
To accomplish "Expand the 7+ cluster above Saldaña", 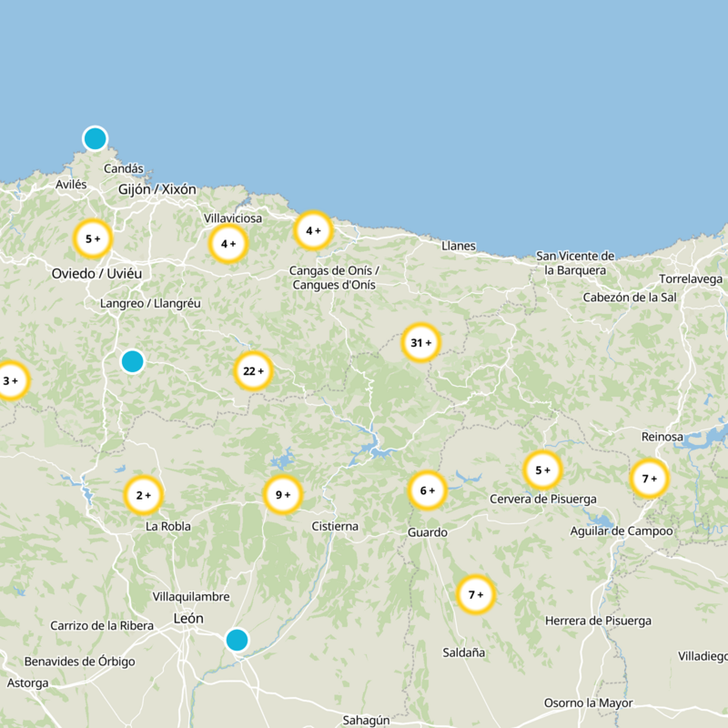I will click(475, 595).
